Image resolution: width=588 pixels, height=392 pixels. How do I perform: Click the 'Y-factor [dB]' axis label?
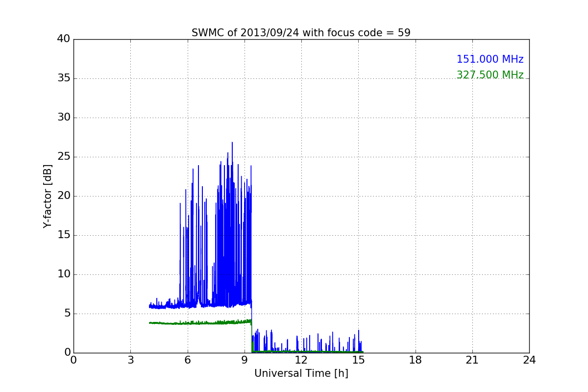pyautogui.click(x=48, y=196)
